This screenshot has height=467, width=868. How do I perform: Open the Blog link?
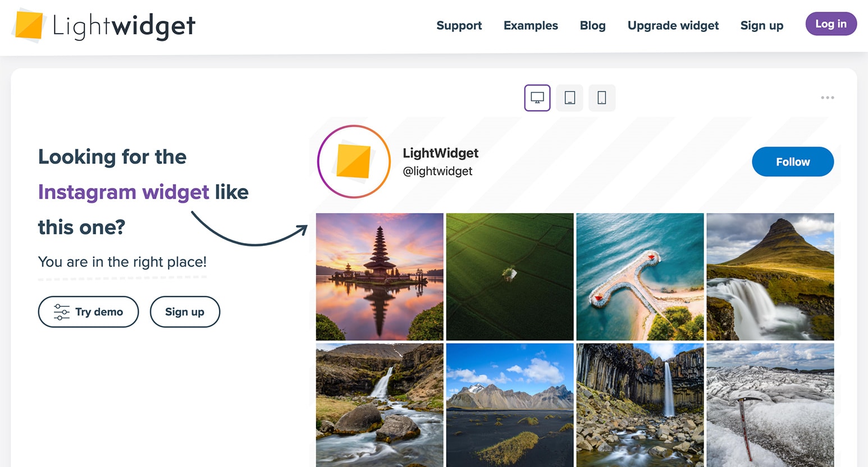tap(592, 26)
